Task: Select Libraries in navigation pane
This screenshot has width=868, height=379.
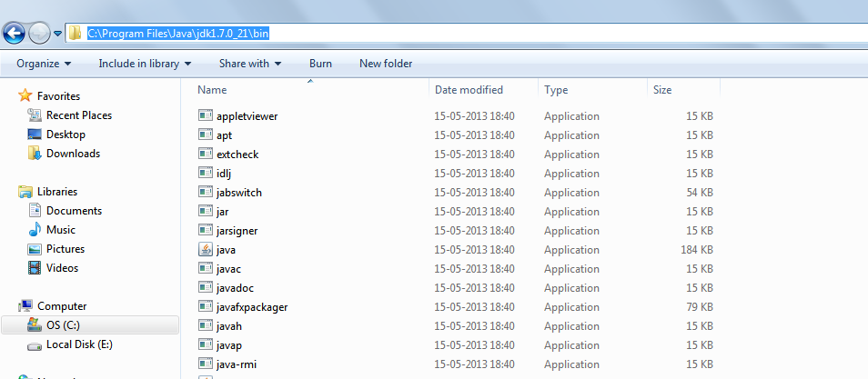Action: click(57, 192)
